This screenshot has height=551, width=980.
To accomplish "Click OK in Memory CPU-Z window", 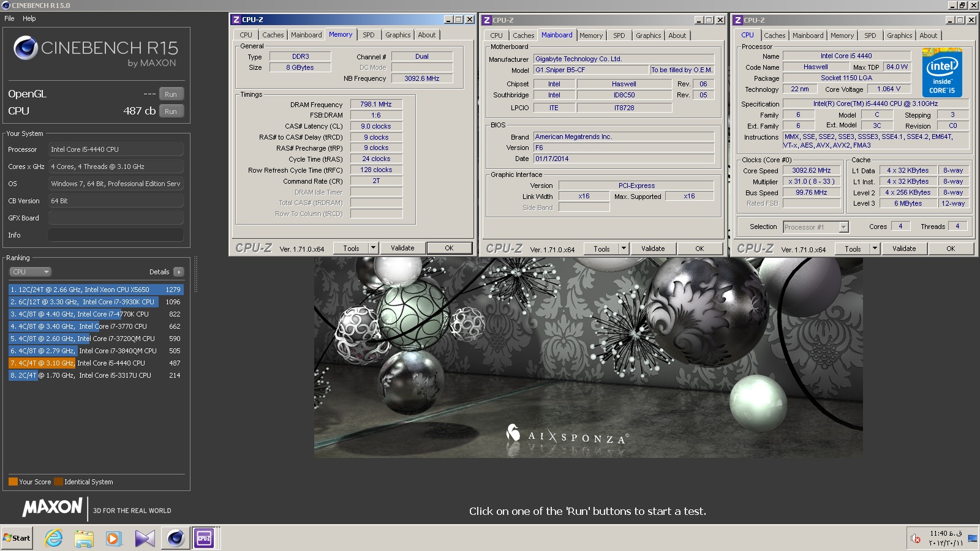I will pos(449,248).
